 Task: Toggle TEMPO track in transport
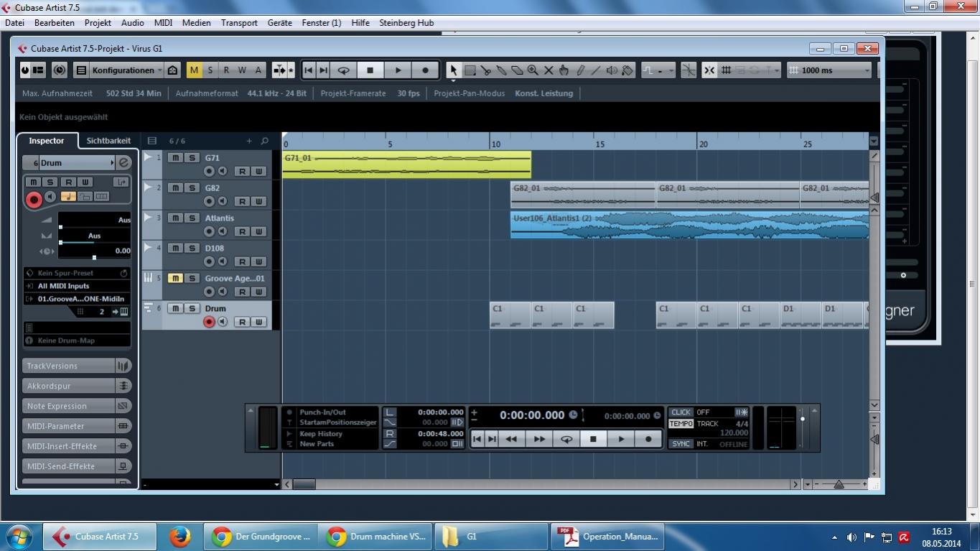(x=681, y=424)
